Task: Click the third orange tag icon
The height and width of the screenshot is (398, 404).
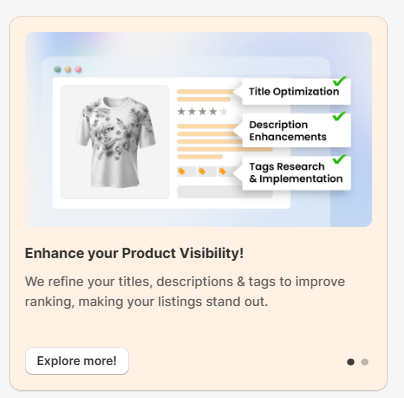Action: 222,171
